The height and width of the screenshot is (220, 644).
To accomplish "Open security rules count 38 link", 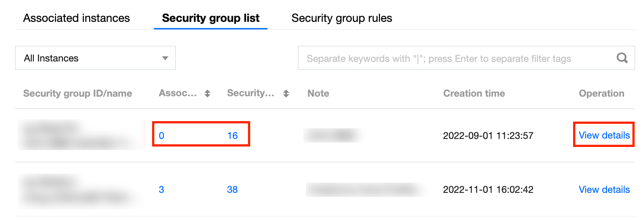I will [x=232, y=190].
